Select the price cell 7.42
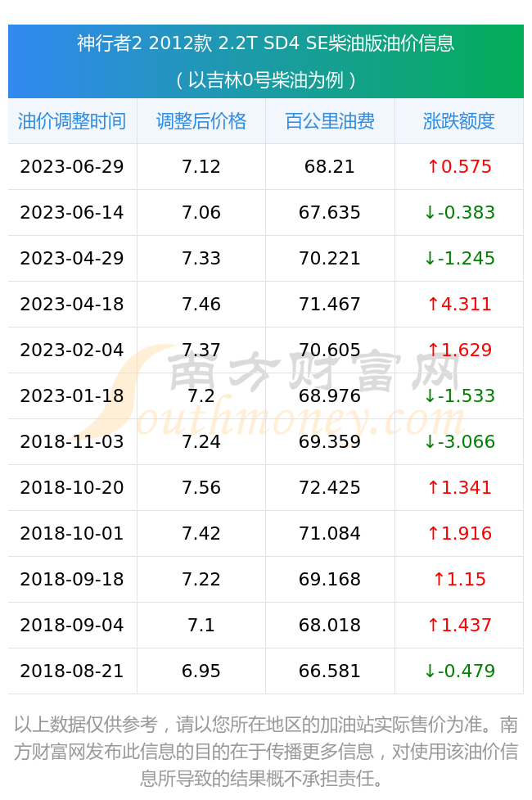Screen dimensions: 532x800 click(201, 534)
